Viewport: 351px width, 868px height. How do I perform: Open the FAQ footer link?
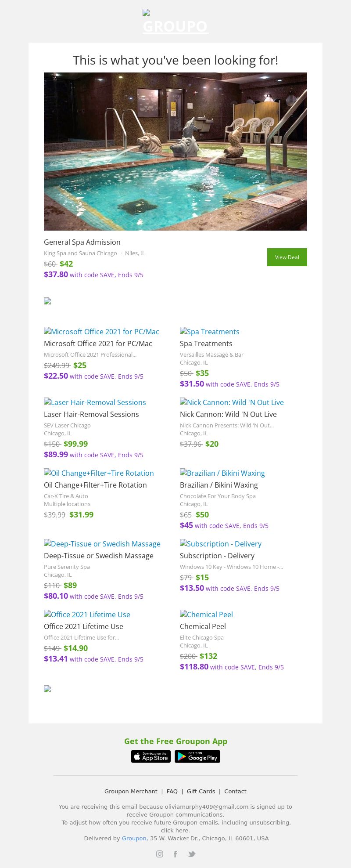(x=172, y=791)
